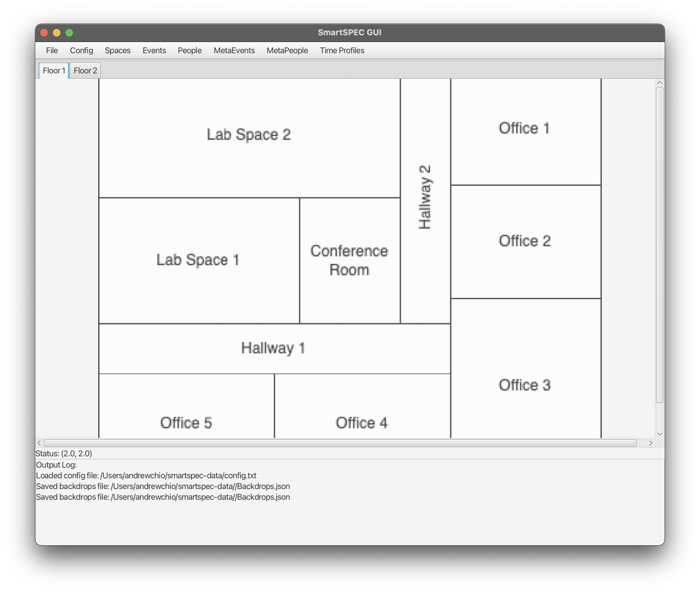The width and height of the screenshot is (700, 592).
Task: Select the Conference Room space
Action: pyautogui.click(x=349, y=260)
